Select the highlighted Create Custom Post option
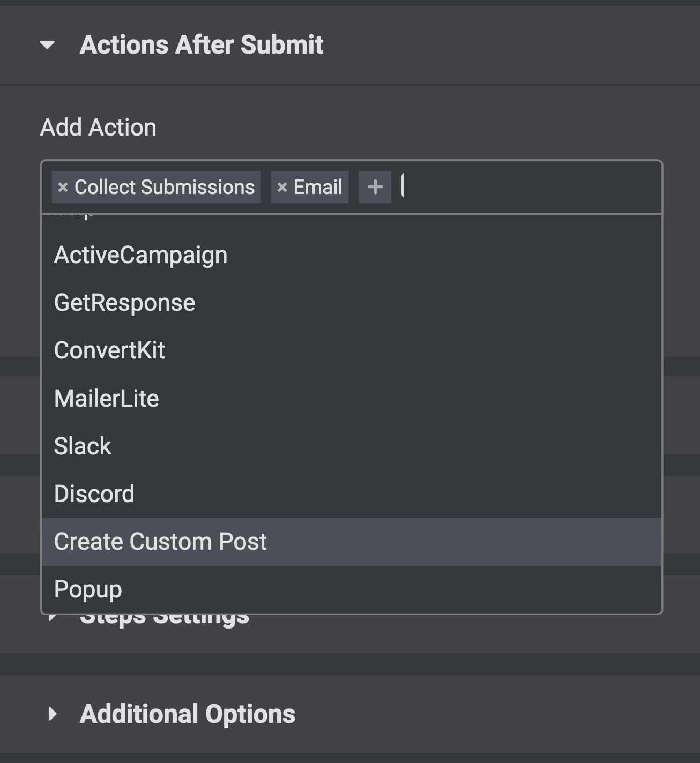Image resolution: width=700 pixels, height=763 pixels. pos(160,542)
